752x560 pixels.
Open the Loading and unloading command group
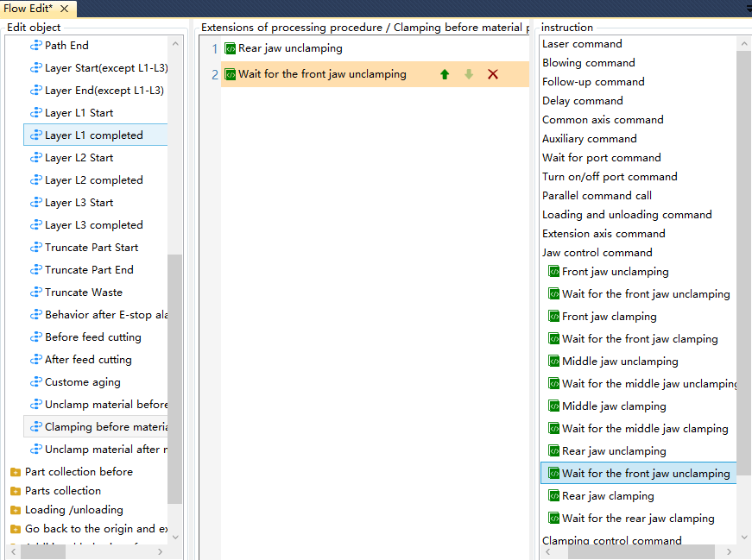point(627,215)
